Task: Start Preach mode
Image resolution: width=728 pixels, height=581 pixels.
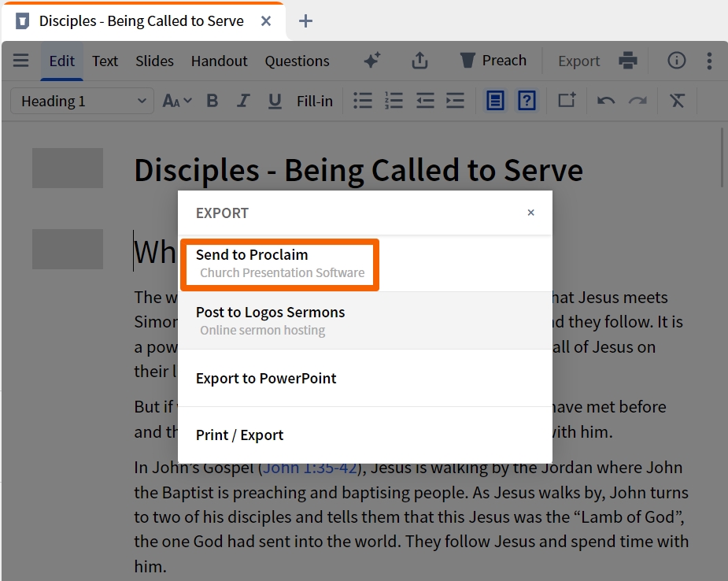Action: coord(493,61)
